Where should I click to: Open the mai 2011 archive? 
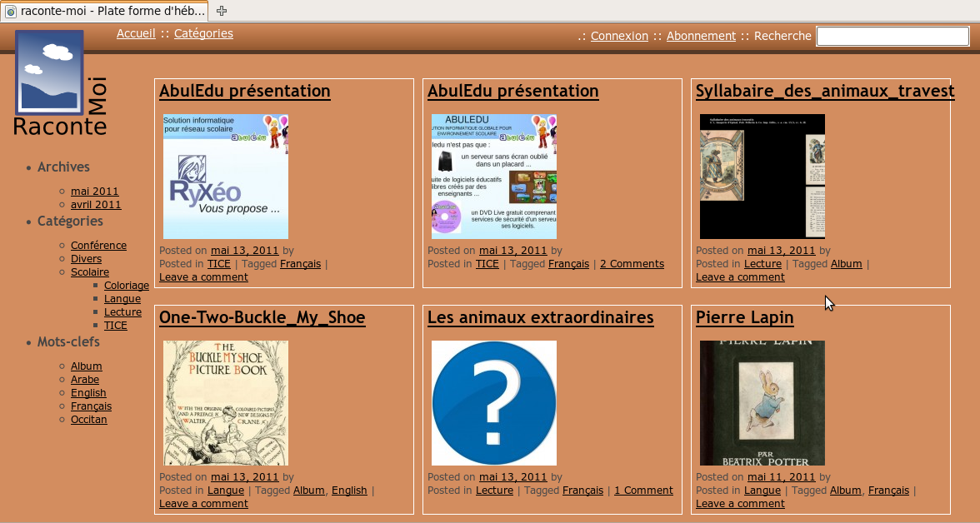94,192
